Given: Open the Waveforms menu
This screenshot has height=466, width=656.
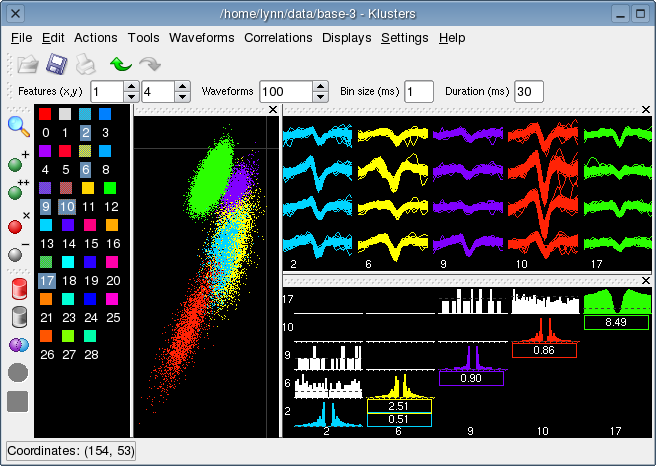Looking at the screenshot, I should (x=202, y=38).
